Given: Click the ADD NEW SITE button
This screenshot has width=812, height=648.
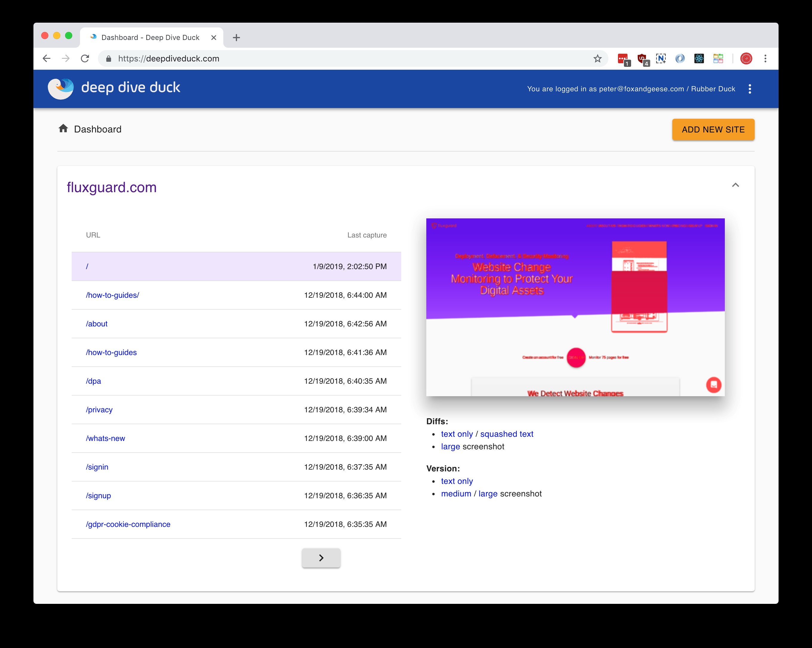Looking at the screenshot, I should point(713,129).
